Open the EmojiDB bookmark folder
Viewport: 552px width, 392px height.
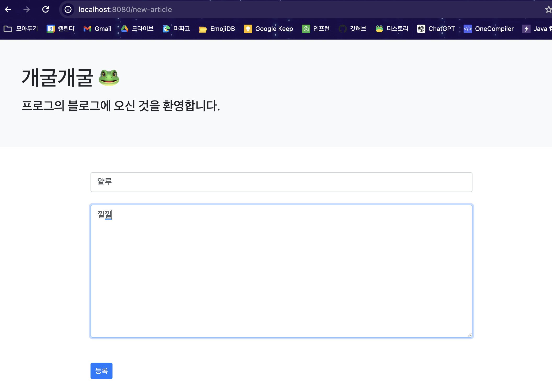[217, 29]
